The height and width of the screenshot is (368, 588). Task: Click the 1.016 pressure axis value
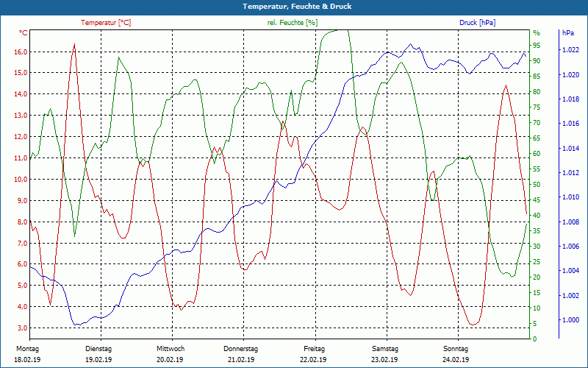click(570, 124)
